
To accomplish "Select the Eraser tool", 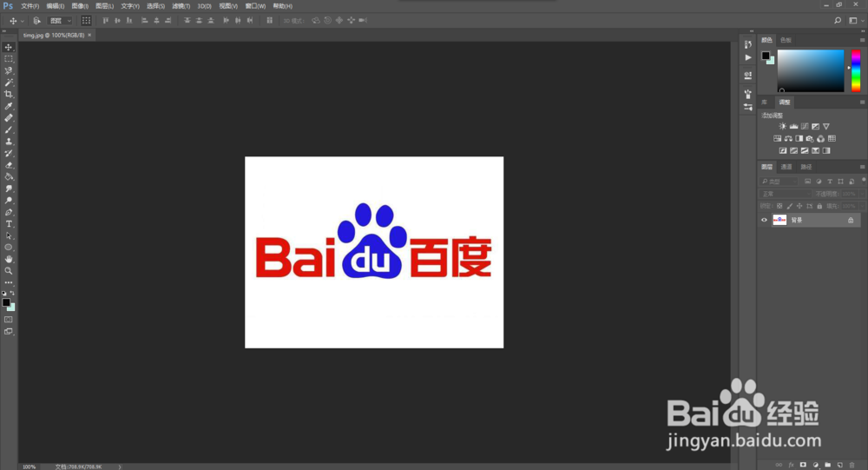I will pyautogui.click(x=9, y=165).
